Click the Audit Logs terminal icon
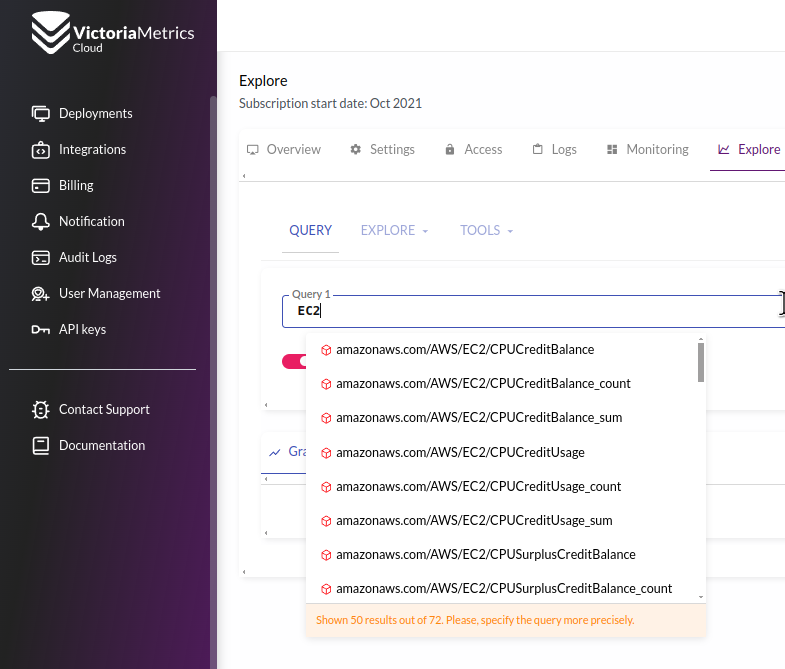 pos(41,258)
